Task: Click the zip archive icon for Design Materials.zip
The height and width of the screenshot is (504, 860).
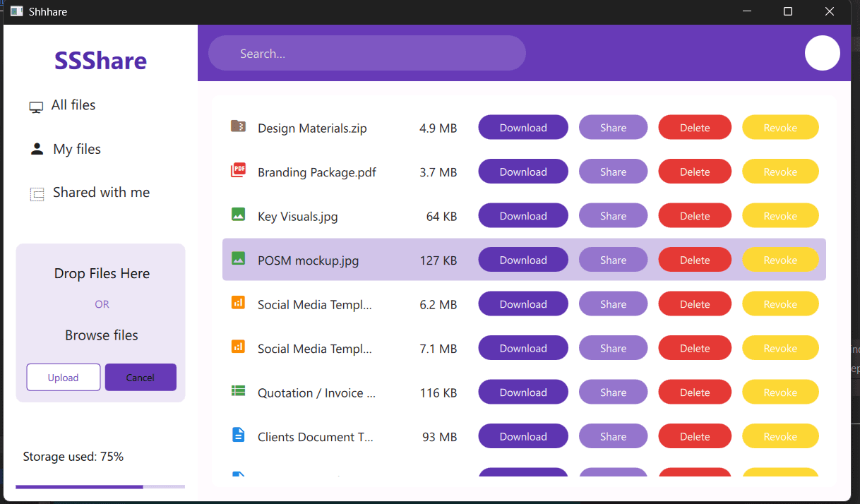Action: point(238,126)
